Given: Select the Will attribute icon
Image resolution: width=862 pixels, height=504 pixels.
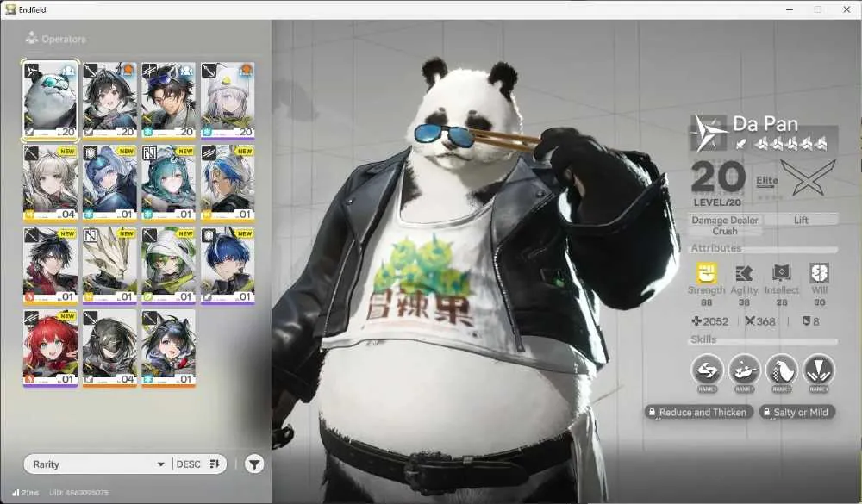Looking at the screenshot, I should coord(819,273).
